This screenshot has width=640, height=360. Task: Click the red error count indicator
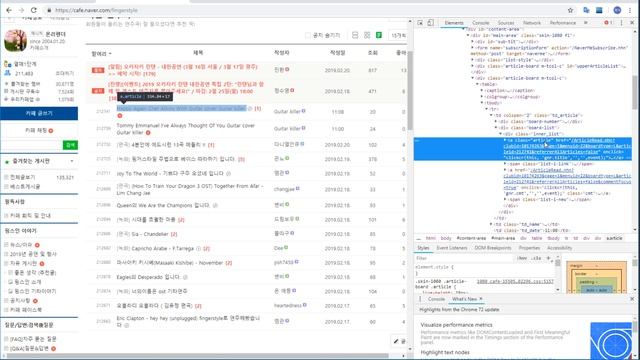[608, 23]
